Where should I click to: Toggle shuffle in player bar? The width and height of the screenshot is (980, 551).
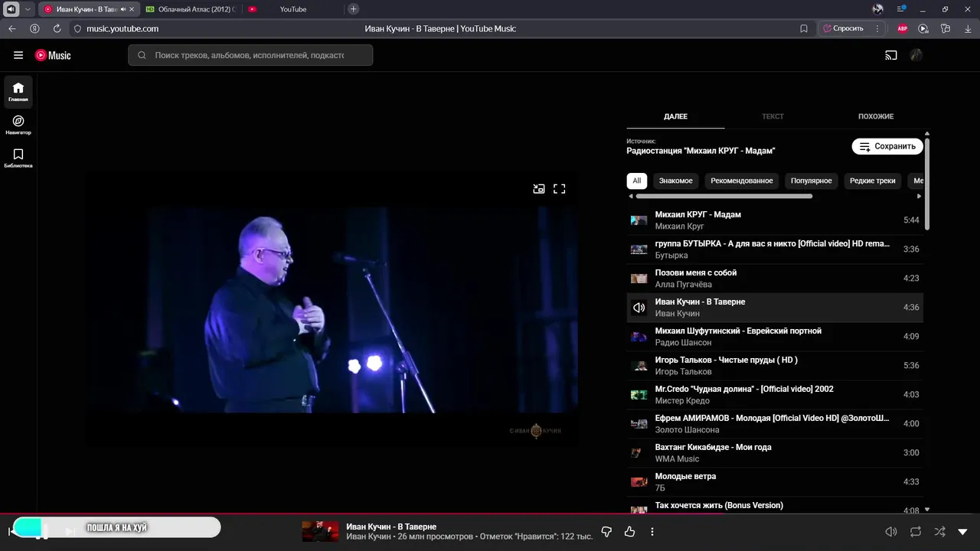point(940,531)
